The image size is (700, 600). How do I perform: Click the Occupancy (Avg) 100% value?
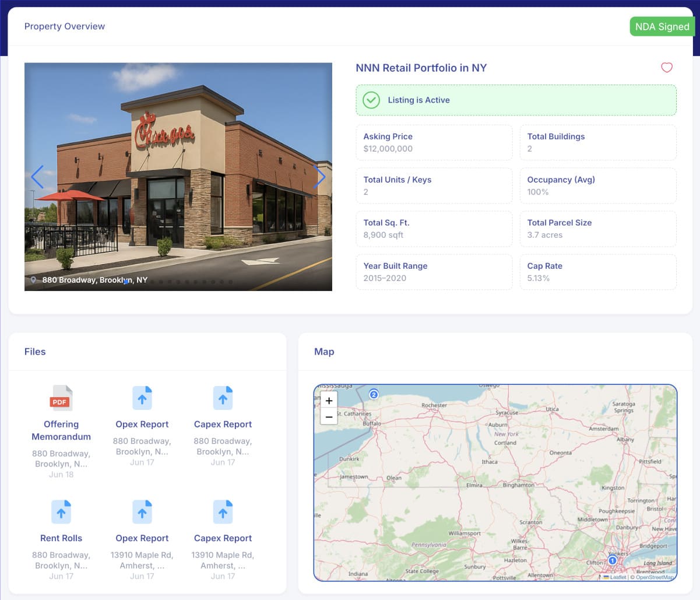point(537,192)
